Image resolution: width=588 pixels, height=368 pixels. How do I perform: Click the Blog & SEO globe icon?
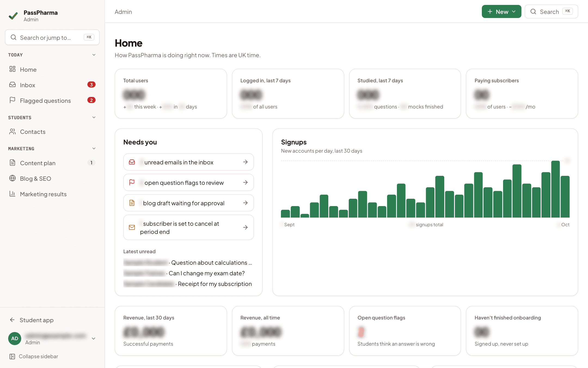(x=12, y=178)
